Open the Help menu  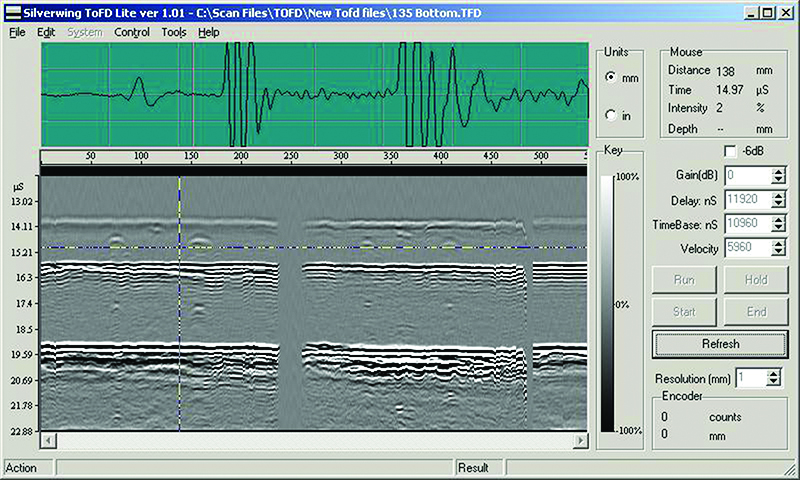click(x=208, y=32)
